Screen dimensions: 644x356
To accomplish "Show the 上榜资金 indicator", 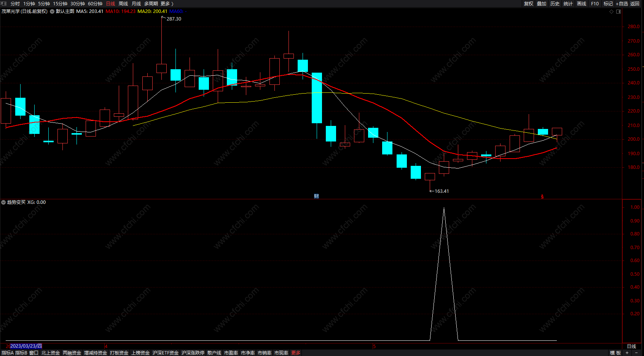I will tap(140, 353).
